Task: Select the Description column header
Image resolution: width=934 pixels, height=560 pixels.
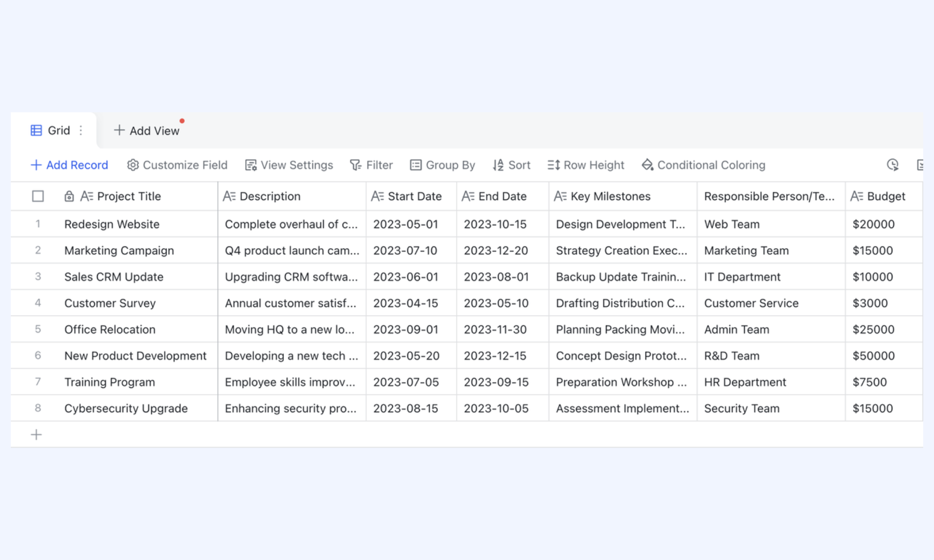Action: tap(292, 196)
